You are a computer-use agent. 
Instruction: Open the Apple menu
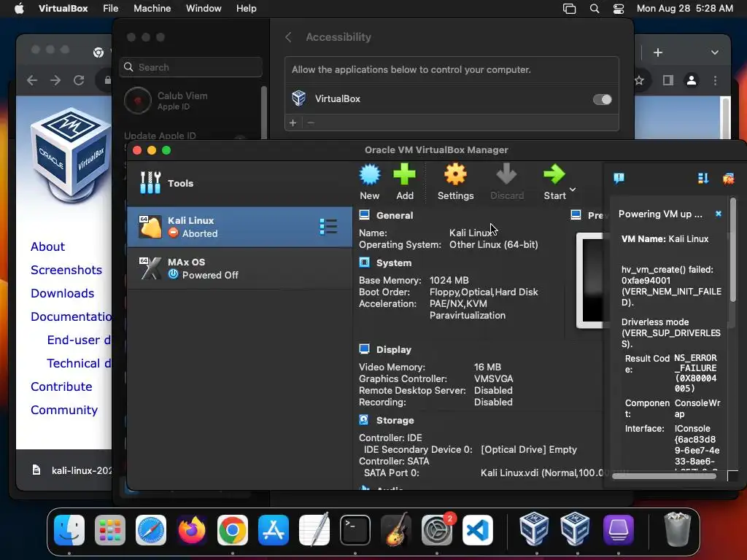tap(19, 8)
